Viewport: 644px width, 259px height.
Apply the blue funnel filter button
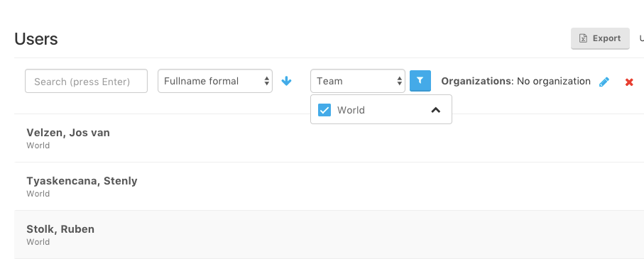(420, 81)
